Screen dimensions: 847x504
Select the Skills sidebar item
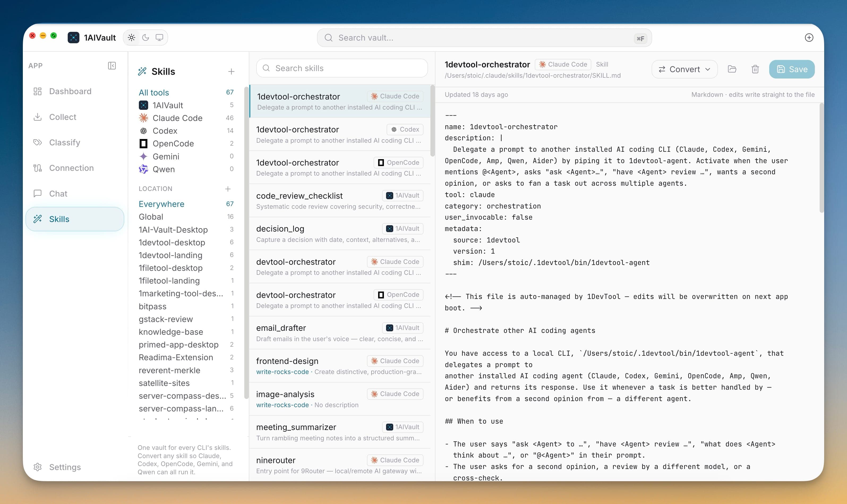75,219
